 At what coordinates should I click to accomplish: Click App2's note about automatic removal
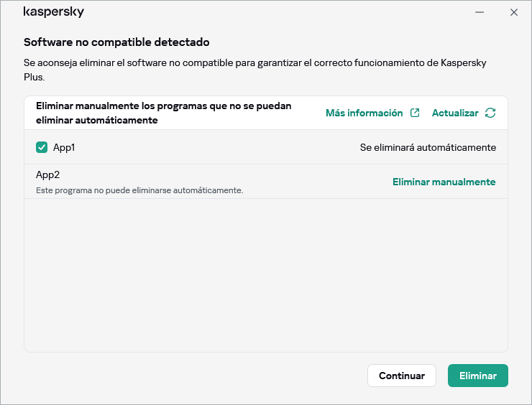(x=139, y=190)
